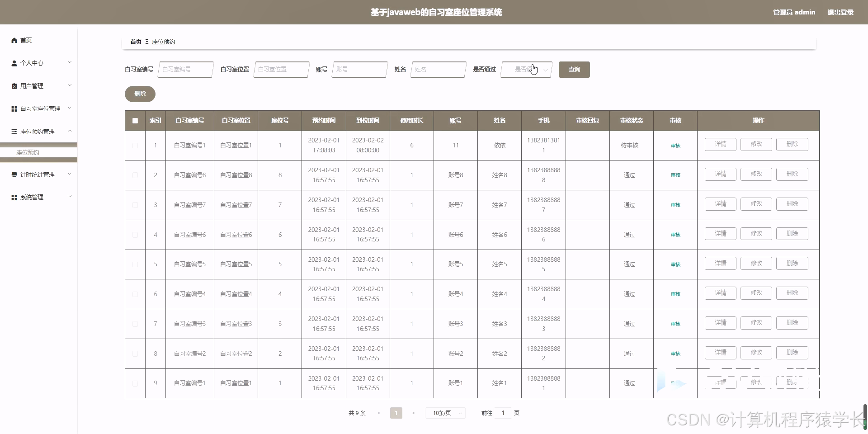Select the 座位预约管理 sidebar icon
This screenshot has width=868, height=434.
click(x=14, y=131)
